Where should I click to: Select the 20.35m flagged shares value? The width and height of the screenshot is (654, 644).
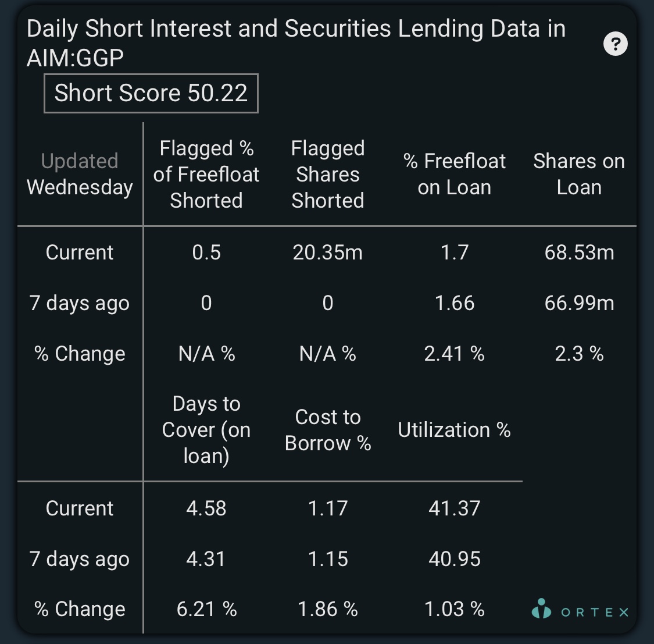coord(328,252)
